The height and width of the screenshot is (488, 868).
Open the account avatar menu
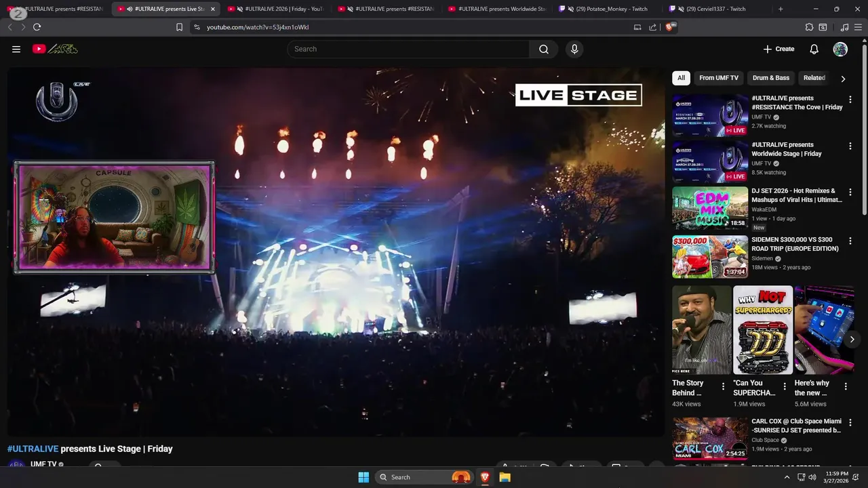pyautogui.click(x=840, y=49)
